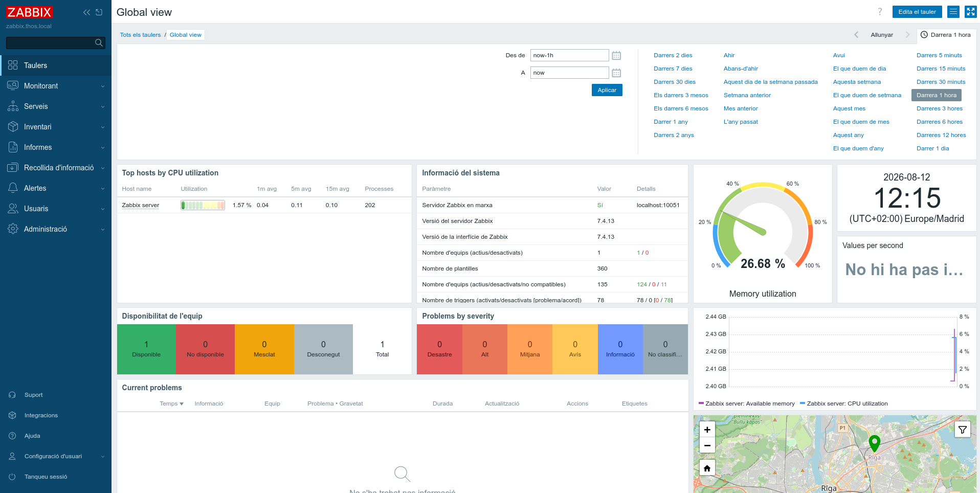Open the help question mark icon
Viewport: 980px width, 493px height.
pyautogui.click(x=880, y=12)
